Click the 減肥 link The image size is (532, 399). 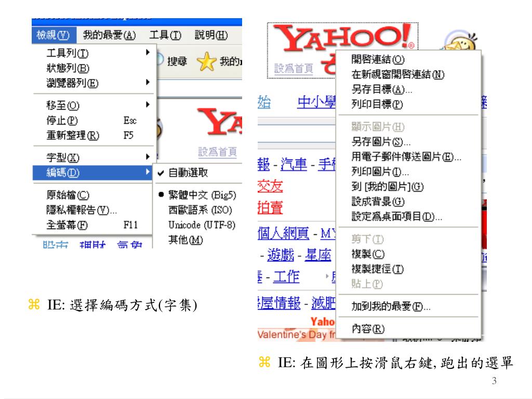323,303
